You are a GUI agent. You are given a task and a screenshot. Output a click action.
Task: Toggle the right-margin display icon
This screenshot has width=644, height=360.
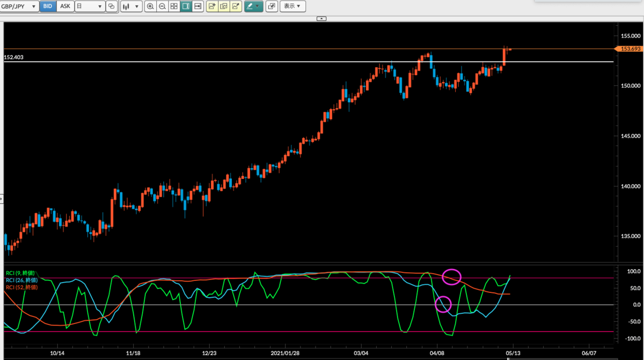pyautogui.click(x=186, y=6)
